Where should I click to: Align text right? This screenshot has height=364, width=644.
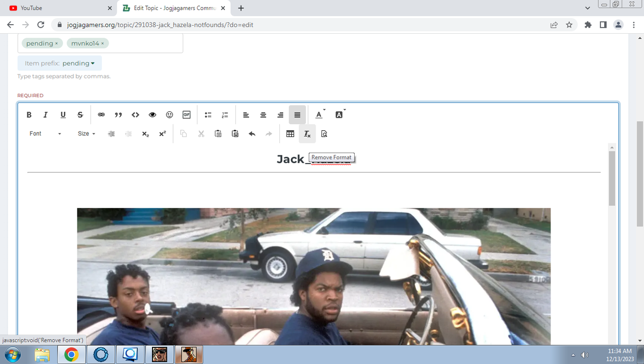[280, 115]
